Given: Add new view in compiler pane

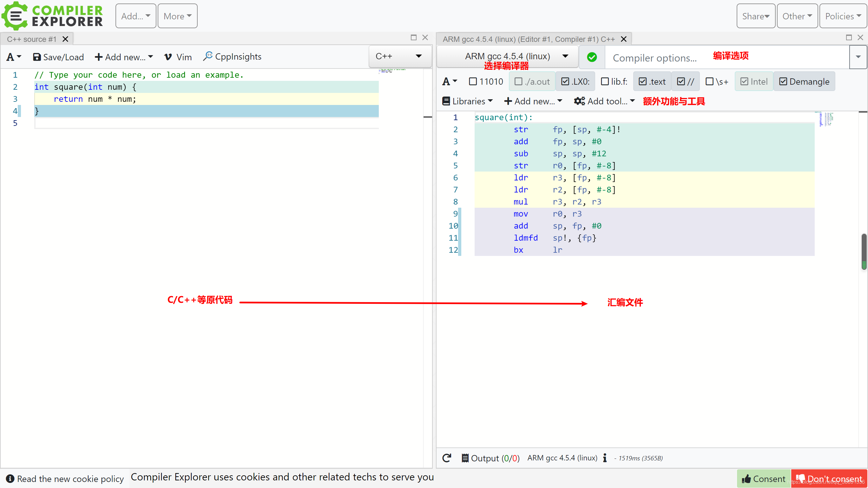Looking at the screenshot, I should pos(533,101).
